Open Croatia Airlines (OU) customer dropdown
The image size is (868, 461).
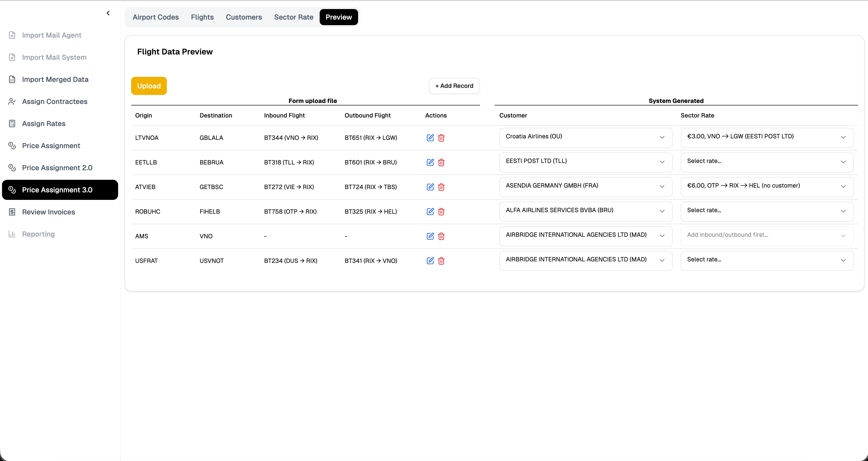click(x=585, y=137)
